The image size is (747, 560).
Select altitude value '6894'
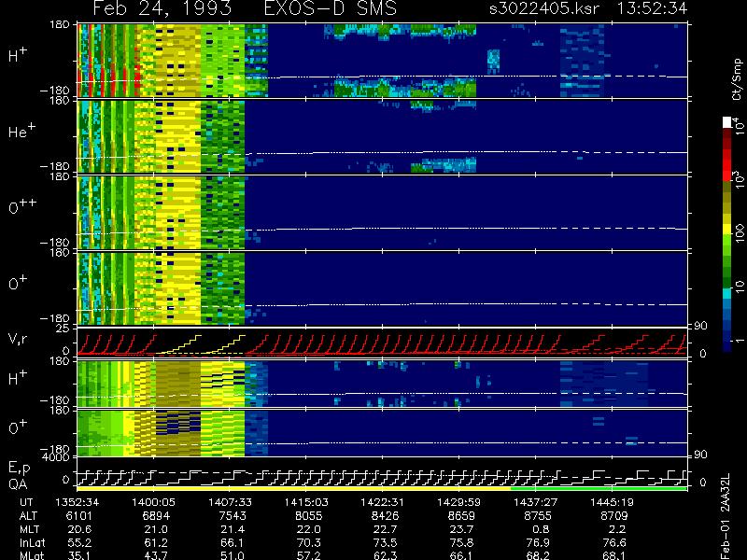156,516
